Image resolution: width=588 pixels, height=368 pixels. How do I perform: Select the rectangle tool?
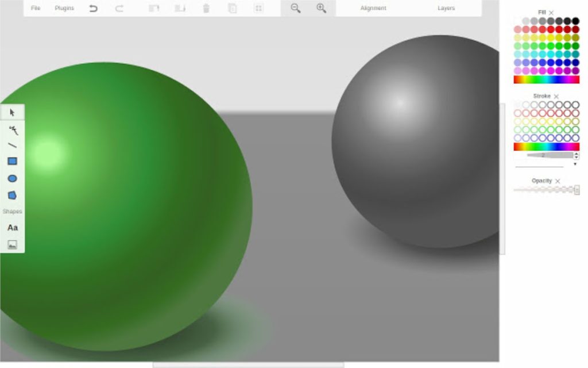click(x=12, y=162)
